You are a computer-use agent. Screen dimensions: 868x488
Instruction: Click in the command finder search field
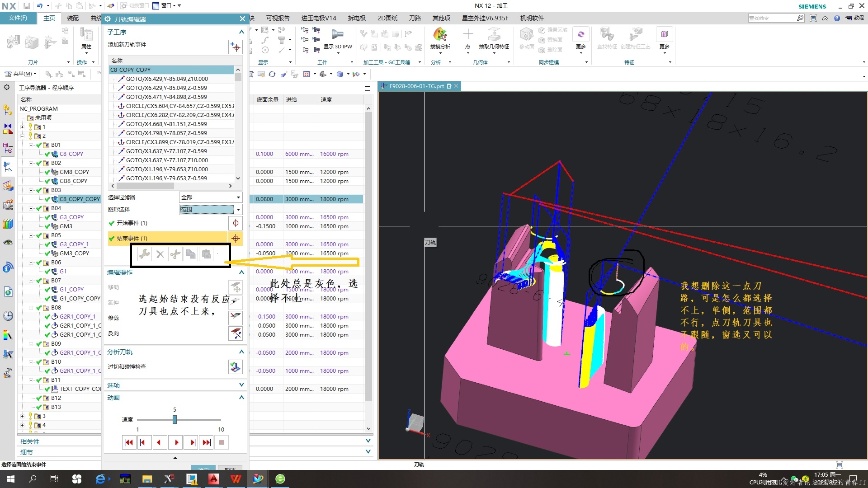(x=772, y=18)
